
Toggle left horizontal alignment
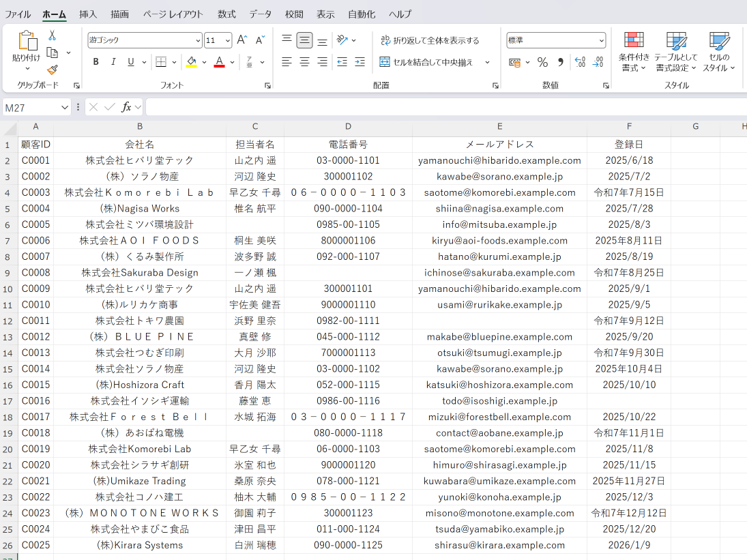(287, 62)
